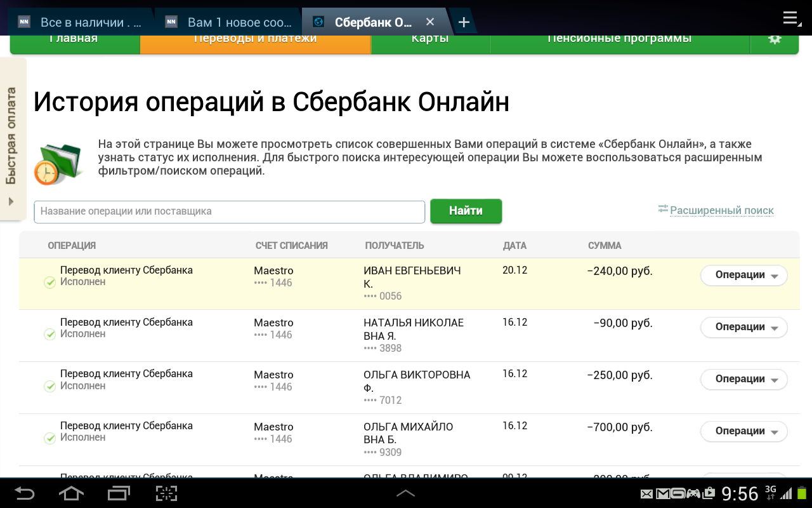
Task: Click the folder-with-clock history icon
Action: click(x=58, y=164)
